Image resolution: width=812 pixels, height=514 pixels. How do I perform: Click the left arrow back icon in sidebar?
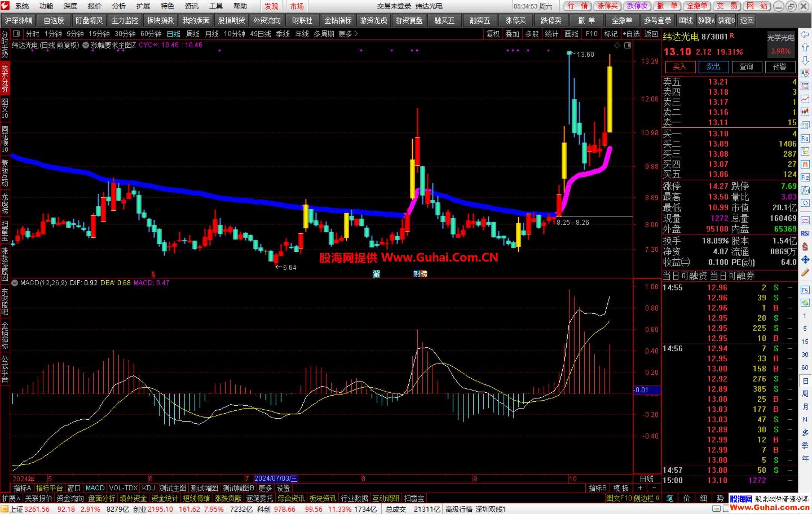coord(805,35)
